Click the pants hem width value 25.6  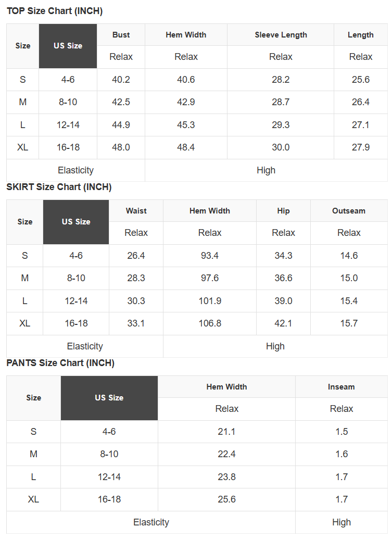226,499
